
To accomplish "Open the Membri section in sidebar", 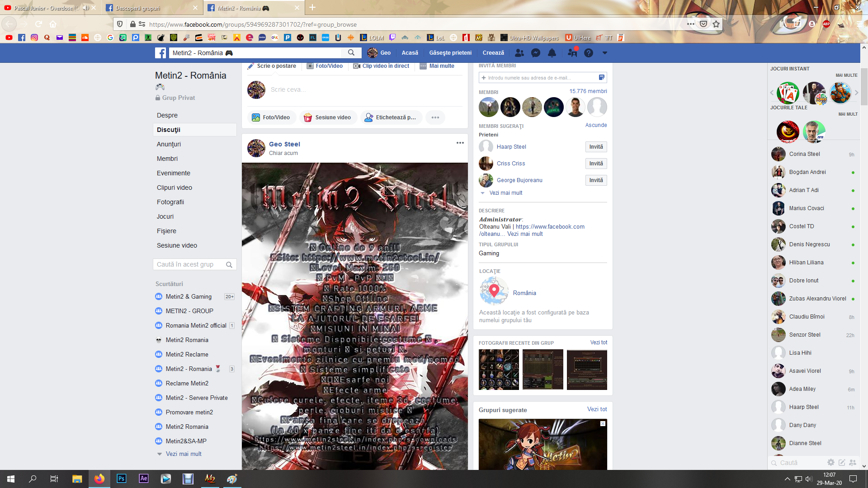I will click(167, 159).
